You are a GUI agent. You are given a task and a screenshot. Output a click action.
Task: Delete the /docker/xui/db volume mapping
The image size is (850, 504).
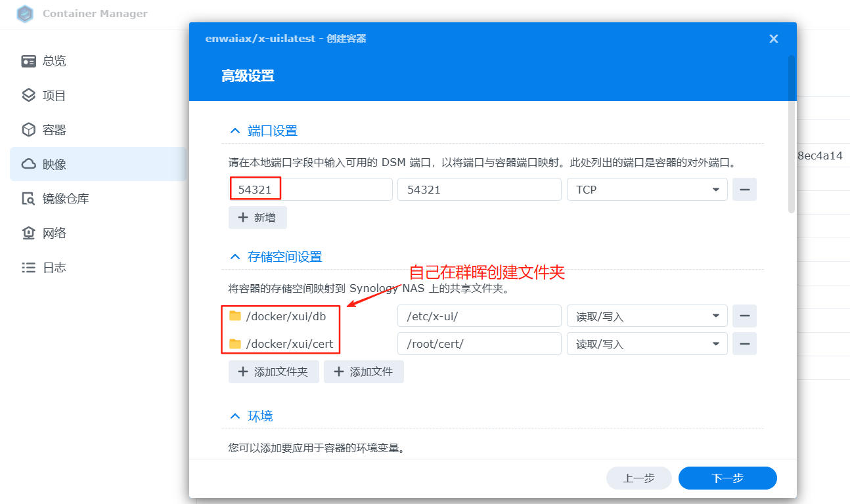tap(744, 316)
